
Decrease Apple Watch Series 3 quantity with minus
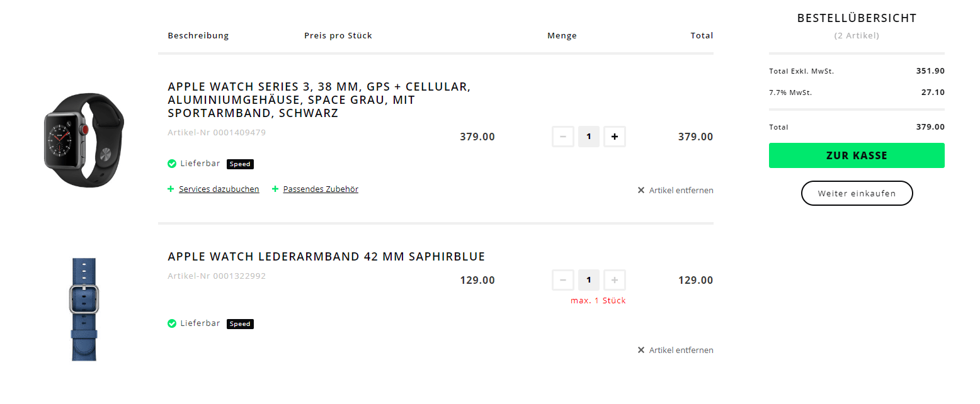pos(563,137)
